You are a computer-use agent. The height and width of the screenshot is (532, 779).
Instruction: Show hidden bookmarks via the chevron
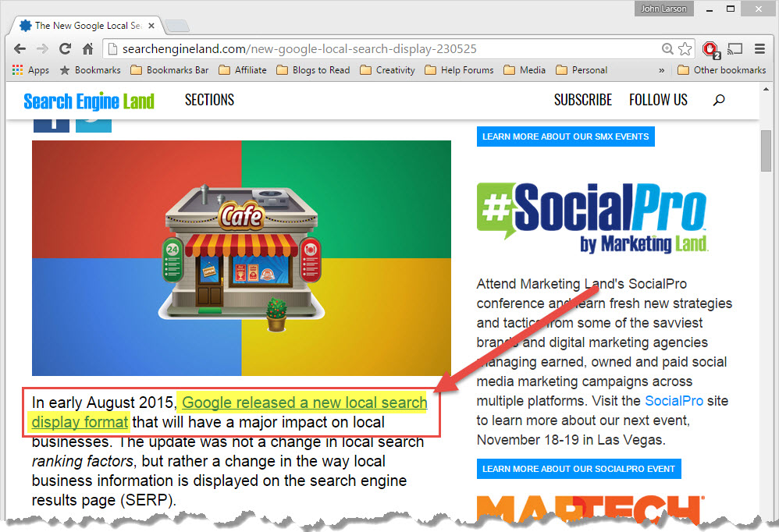662,70
